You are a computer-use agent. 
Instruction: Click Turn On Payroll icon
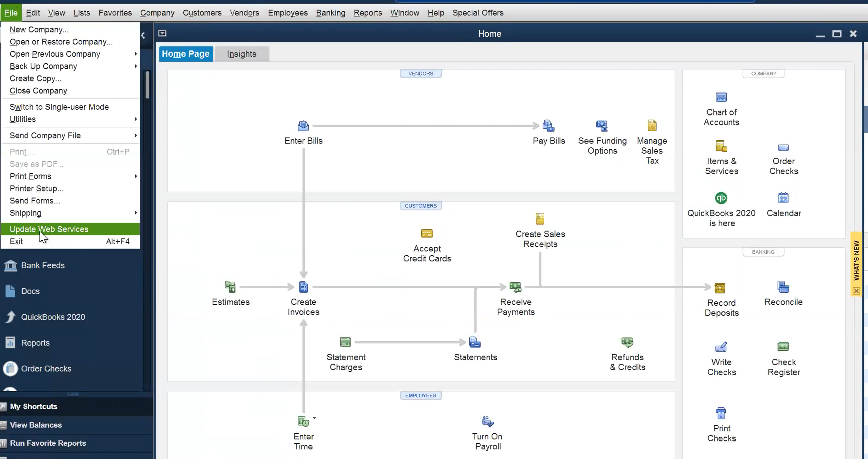488,421
